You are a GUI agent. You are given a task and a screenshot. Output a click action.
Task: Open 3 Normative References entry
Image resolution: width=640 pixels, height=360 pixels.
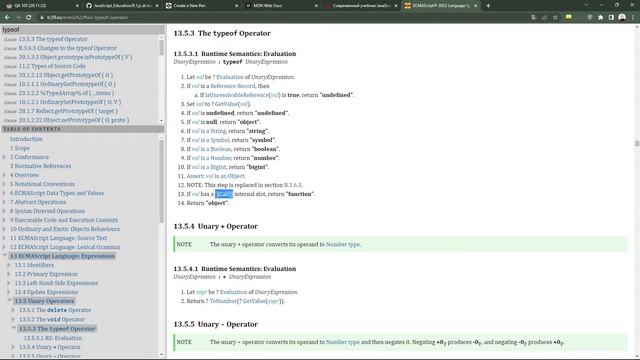pyautogui.click(x=40, y=166)
